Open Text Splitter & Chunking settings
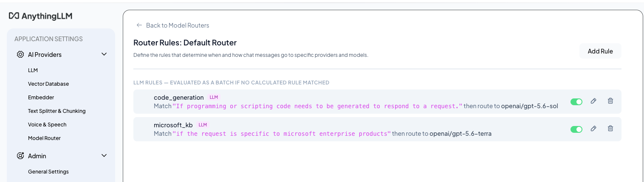644x182 pixels. coord(57,111)
